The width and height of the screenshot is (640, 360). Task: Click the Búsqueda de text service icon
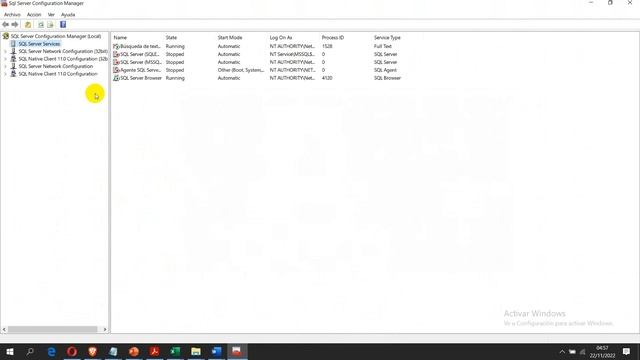click(x=116, y=47)
